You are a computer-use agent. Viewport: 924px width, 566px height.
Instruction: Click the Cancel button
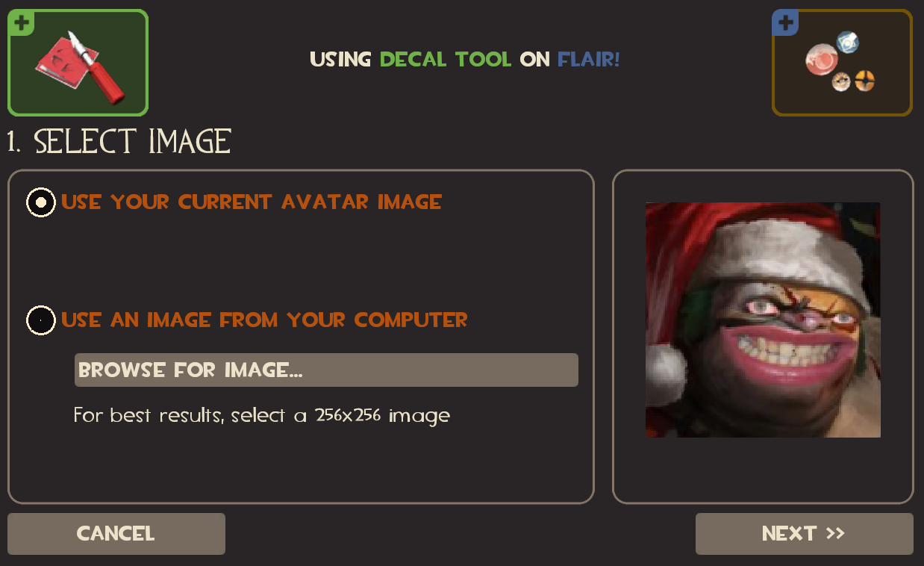[x=116, y=534]
